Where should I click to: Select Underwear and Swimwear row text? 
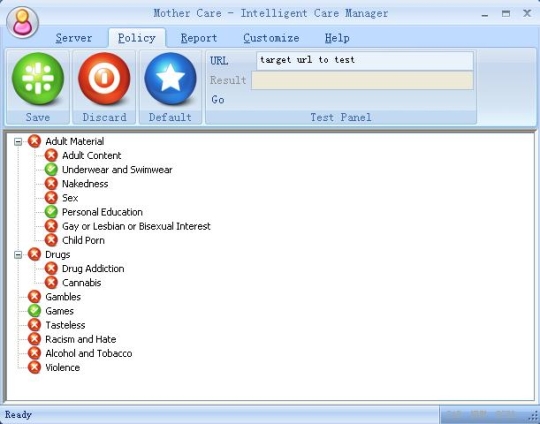click(117, 170)
